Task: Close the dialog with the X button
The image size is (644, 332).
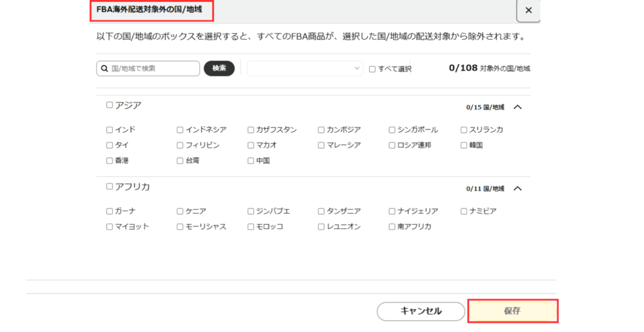Action: click(x=528, y=11)
